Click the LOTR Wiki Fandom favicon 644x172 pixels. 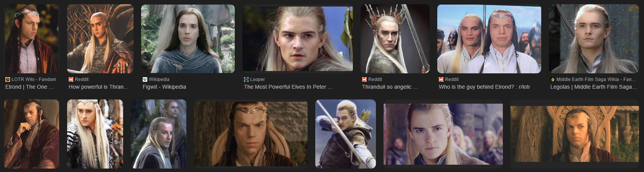click(x=8, y=79)
